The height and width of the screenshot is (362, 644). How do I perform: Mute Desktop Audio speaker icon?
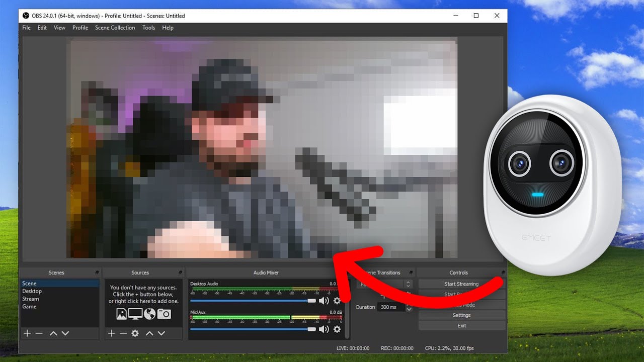click(324, 301)
